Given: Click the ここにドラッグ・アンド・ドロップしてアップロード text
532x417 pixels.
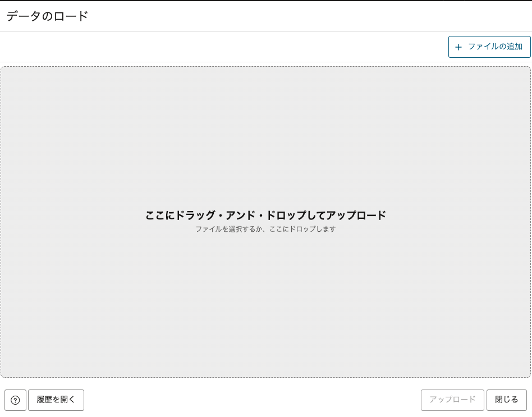Looking at the screenshot, I should pyautogui.click(x=265, y=216).
